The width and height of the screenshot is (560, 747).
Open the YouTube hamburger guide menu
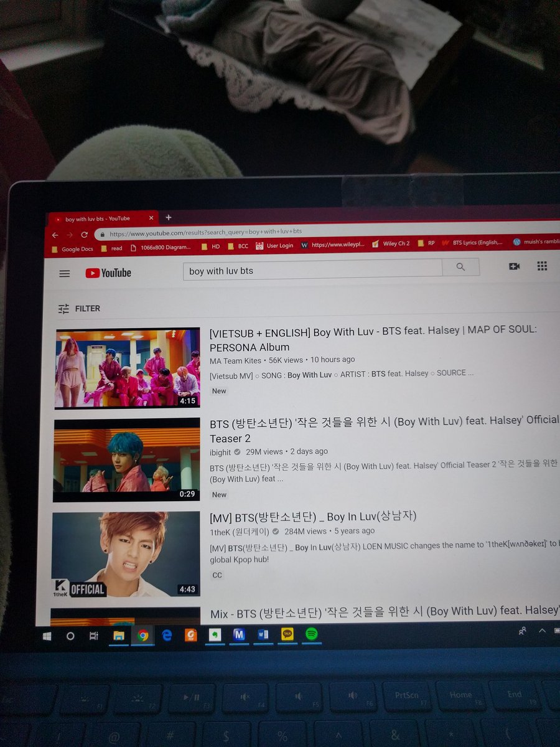[64, 273]
